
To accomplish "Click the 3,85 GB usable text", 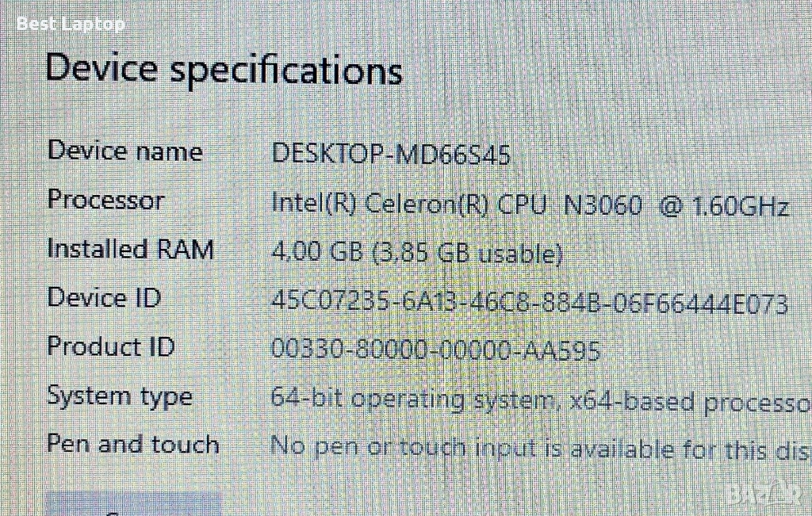I will point(469,254).
